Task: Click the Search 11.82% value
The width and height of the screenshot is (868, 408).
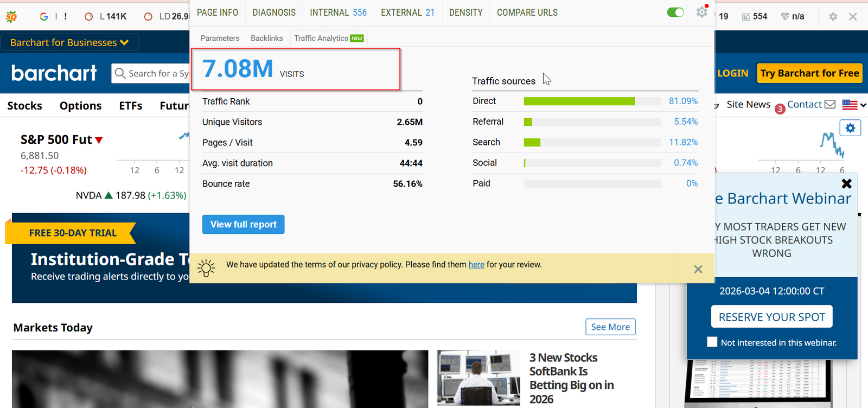Action: click(683, 142)
